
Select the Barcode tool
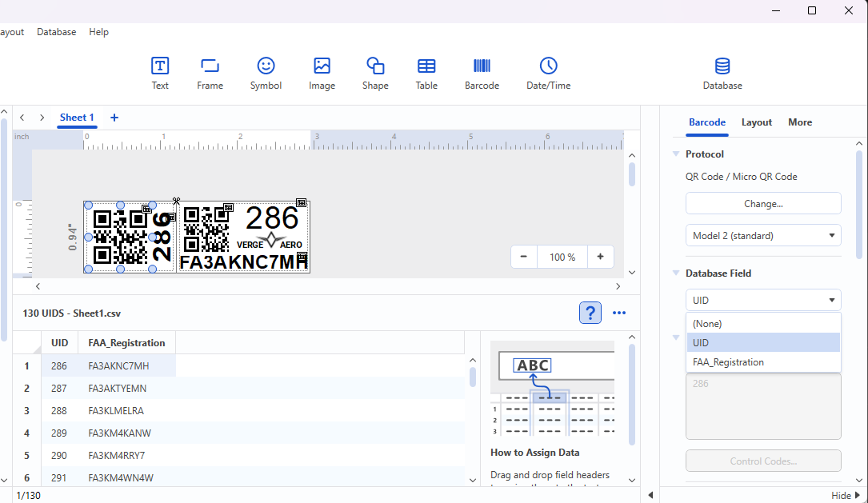click(482, 73)
